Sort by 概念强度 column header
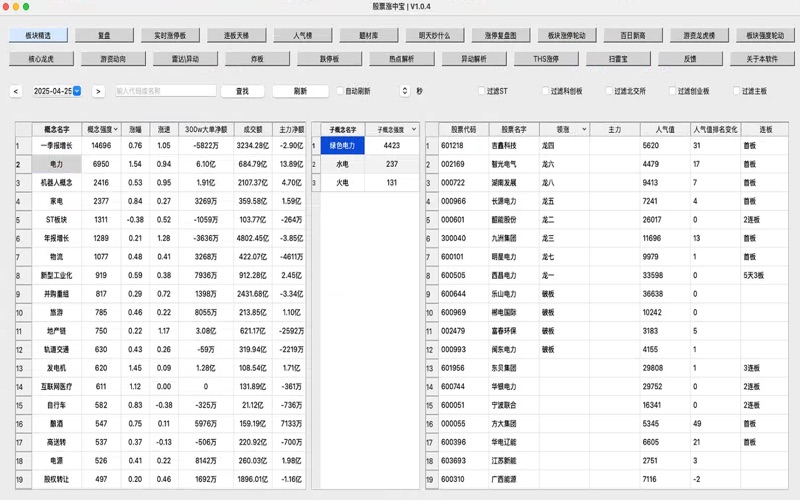The height and width of the screenshot is (500, 800). (x=102, y=129)
